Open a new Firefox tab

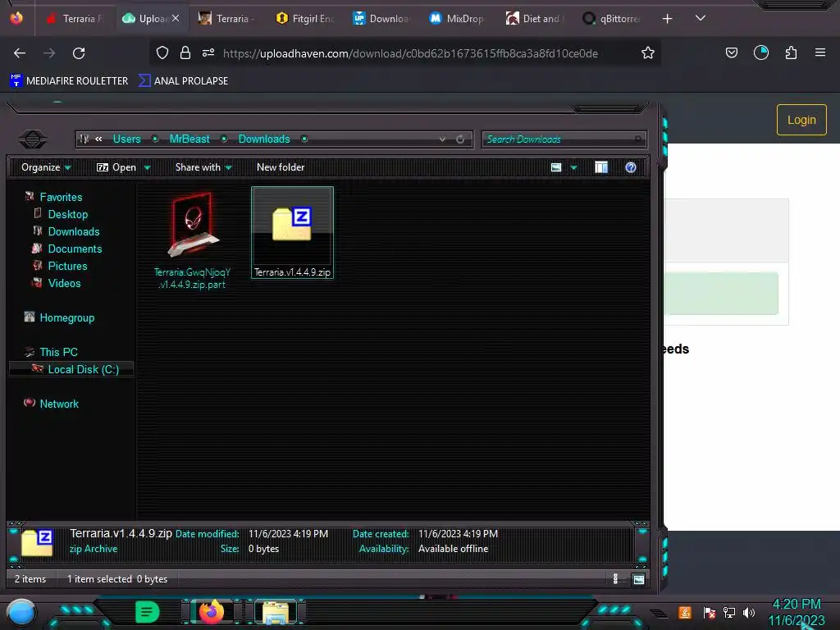(x=667, y=20)
